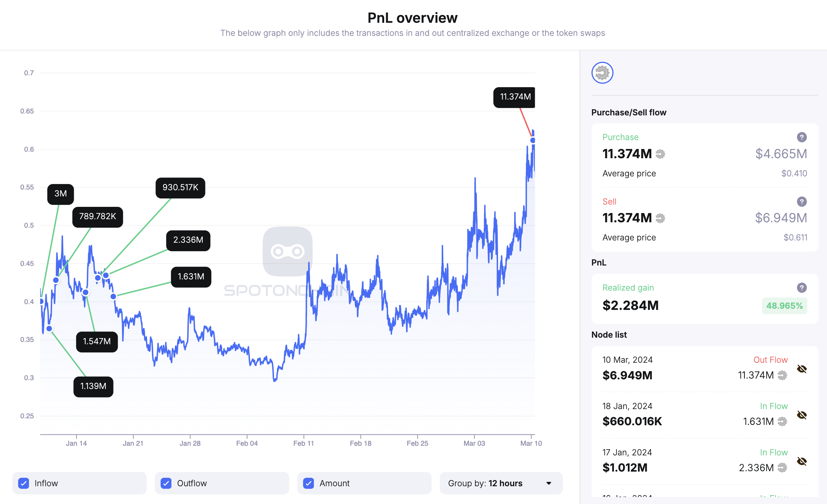This screenshot has width=827, height=504.
Task: Hide the 18 Jan In Flow node
Action: pos(802,415)
